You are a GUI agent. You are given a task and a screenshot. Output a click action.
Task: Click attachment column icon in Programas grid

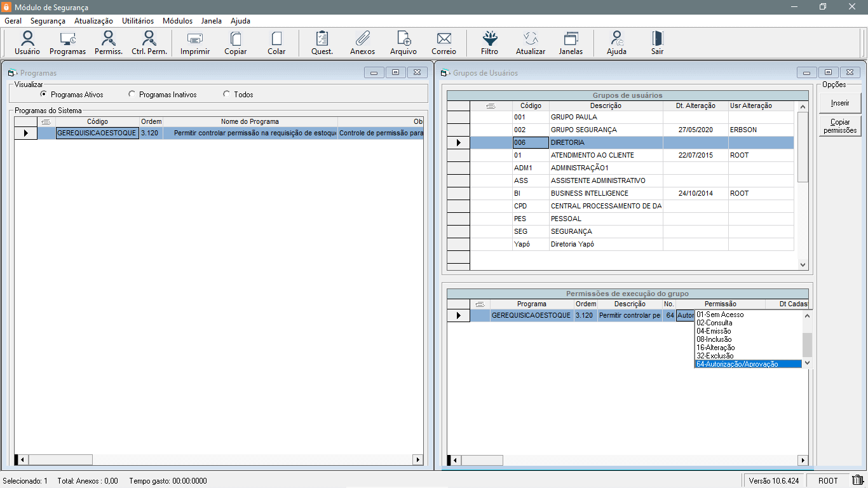(46, 121)
